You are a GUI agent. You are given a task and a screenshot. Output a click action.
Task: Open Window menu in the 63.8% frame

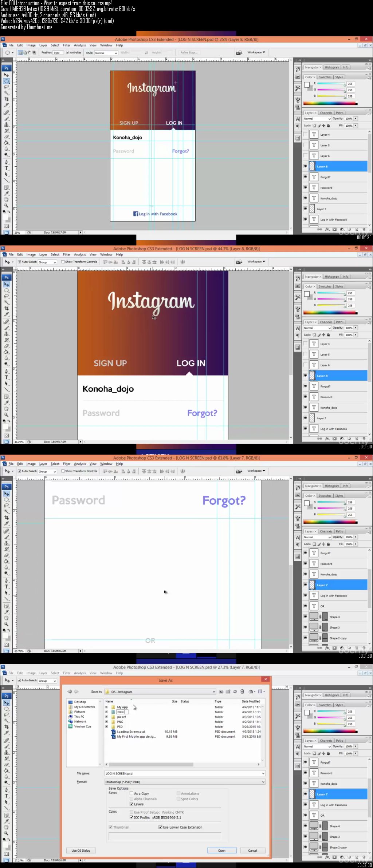coord(106,464)
